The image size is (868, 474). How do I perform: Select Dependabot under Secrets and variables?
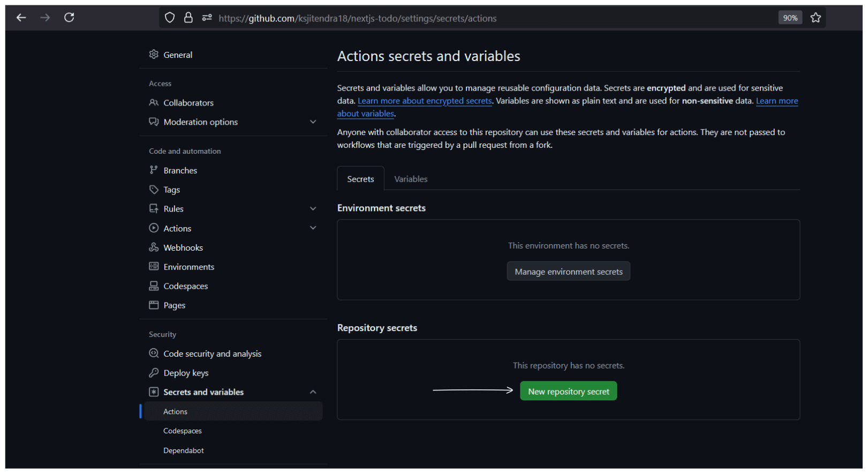tap(184, 450)
